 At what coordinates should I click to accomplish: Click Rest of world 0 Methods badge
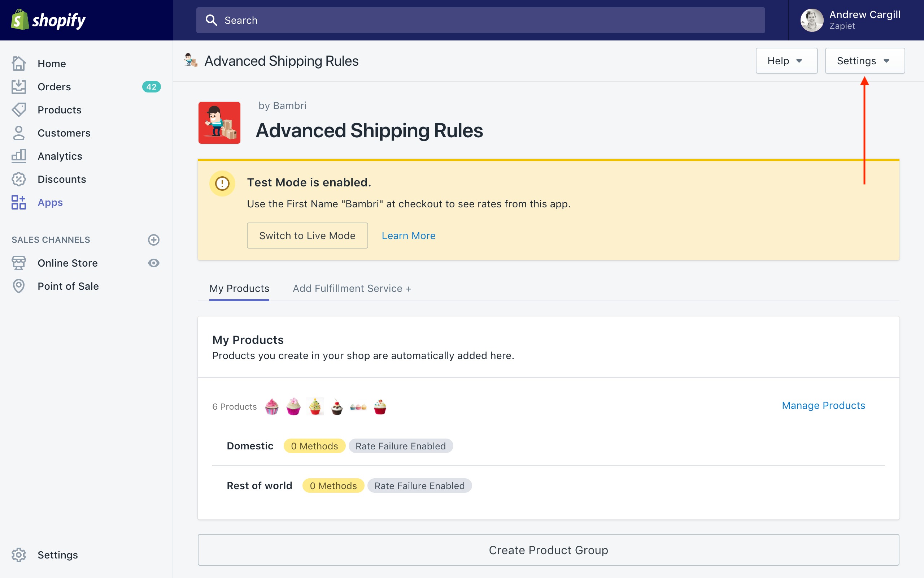[334, 486]
